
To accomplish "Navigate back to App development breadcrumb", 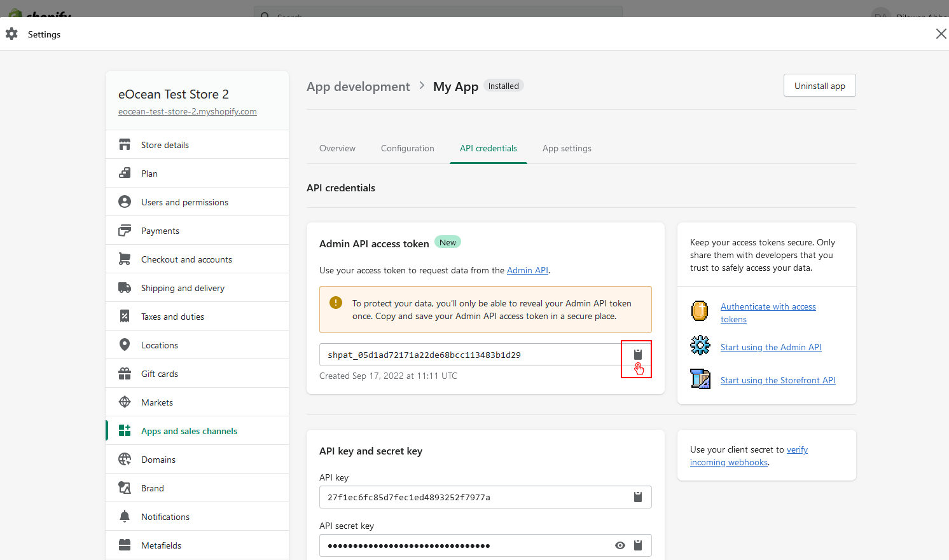I will 358,86.
